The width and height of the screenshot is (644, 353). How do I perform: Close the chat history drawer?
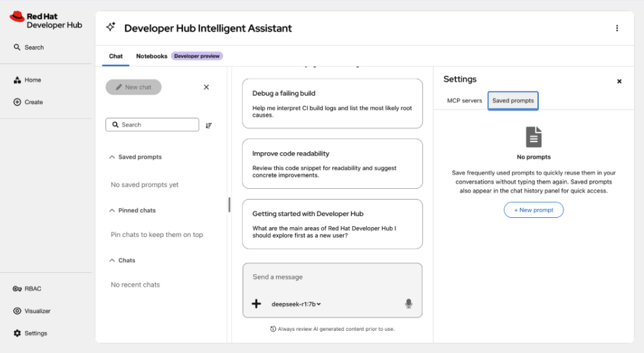[206, 87]
